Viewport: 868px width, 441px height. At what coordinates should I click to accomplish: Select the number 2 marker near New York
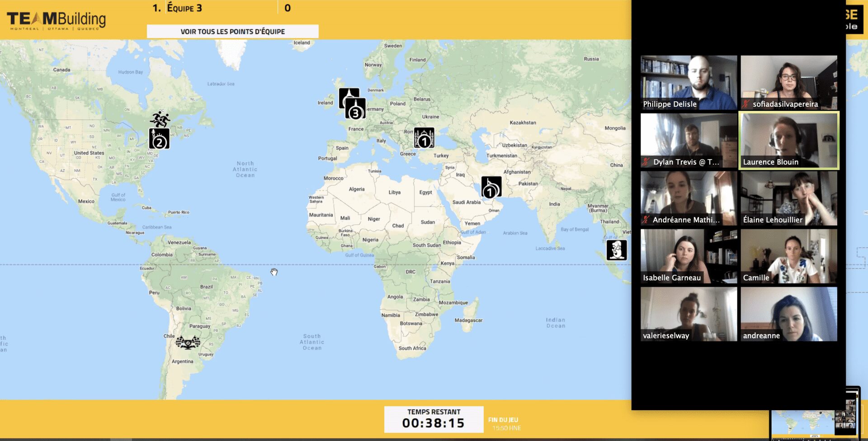point(159,139)
